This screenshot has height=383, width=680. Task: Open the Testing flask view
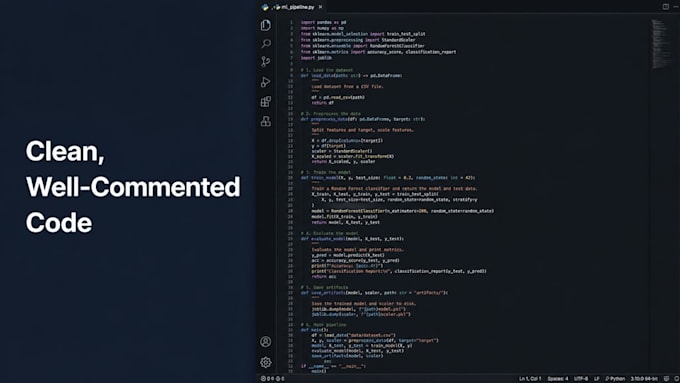point(266,121)
